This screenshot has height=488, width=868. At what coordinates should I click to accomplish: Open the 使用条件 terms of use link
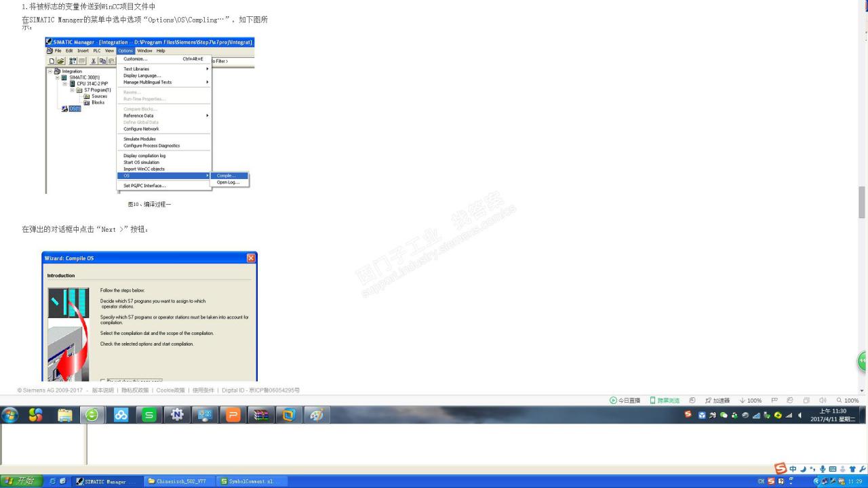[x=203, y=390]
